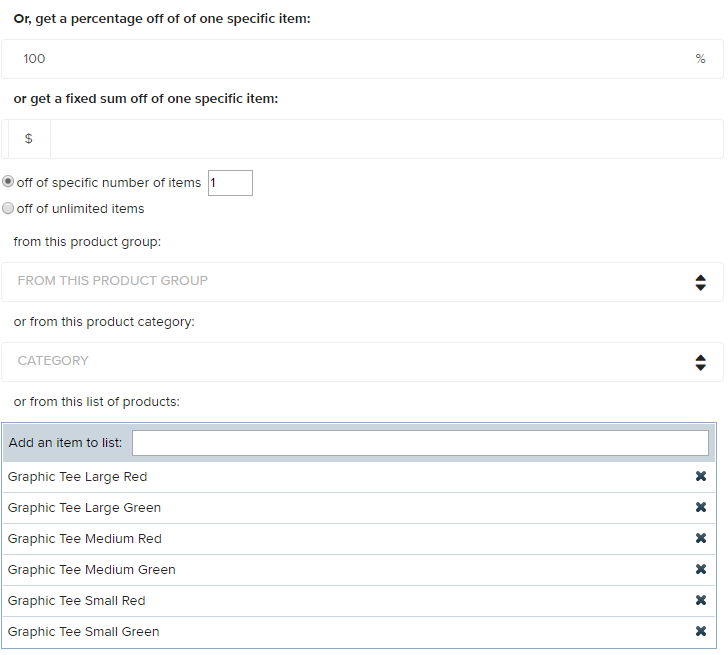Viewport: 728px width, 655px height.
Task: Click the category dropdown arrows
Action: tap(701, 363)
